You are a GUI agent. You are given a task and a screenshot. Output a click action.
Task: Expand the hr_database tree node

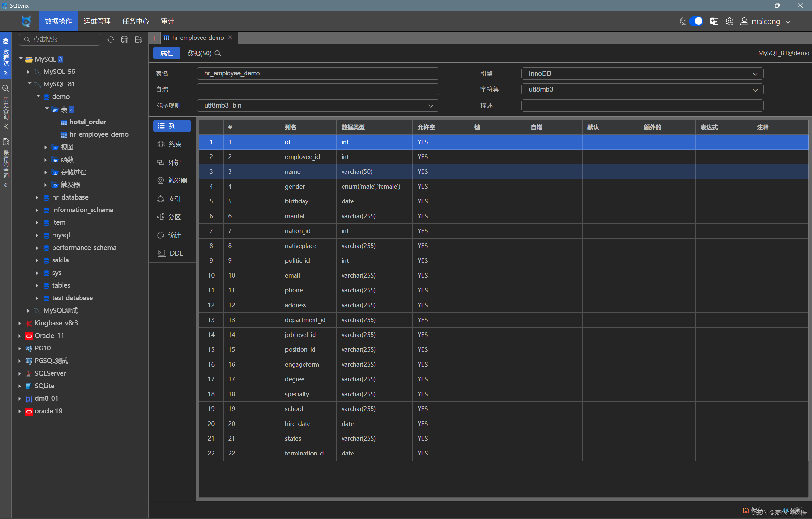(37, 197)
